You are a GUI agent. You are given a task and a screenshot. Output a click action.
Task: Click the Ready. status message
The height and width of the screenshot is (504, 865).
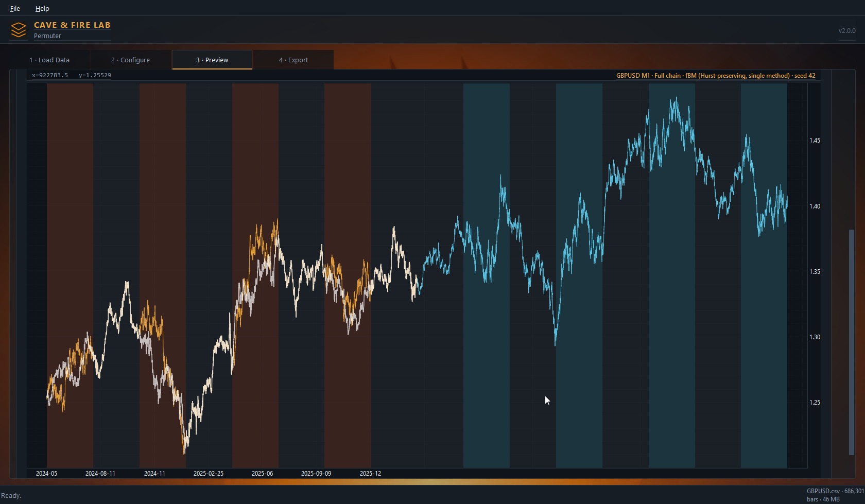click(x=11, y=495)
